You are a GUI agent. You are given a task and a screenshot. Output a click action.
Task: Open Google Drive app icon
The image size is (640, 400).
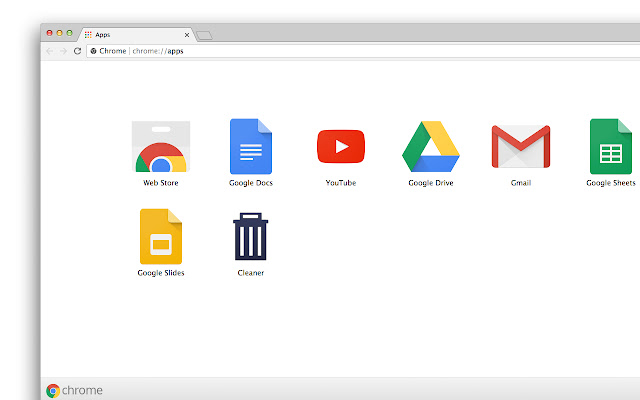(x=431, y=147)
